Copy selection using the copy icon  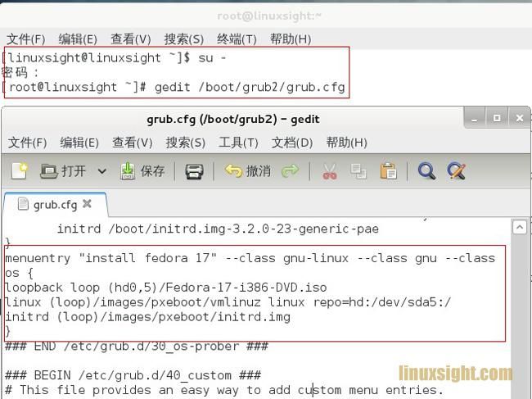pyautogui.click(x=358, y=171)
